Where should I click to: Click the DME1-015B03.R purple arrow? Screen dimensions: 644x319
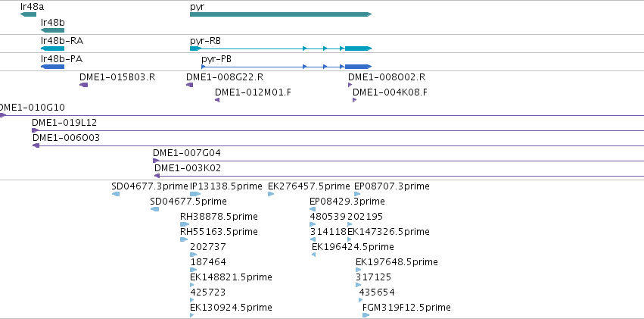[x=83, y=85]
